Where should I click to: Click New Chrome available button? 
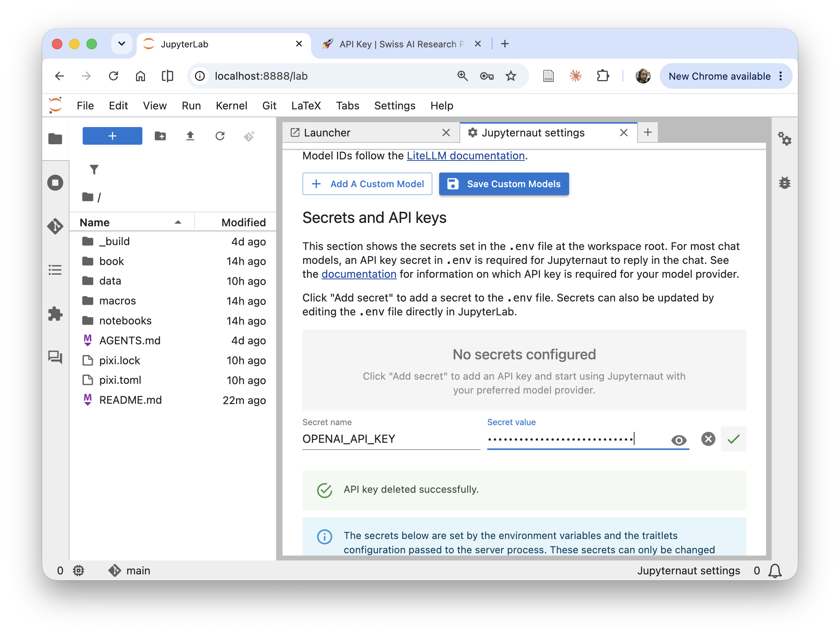[x=725, y=76]
